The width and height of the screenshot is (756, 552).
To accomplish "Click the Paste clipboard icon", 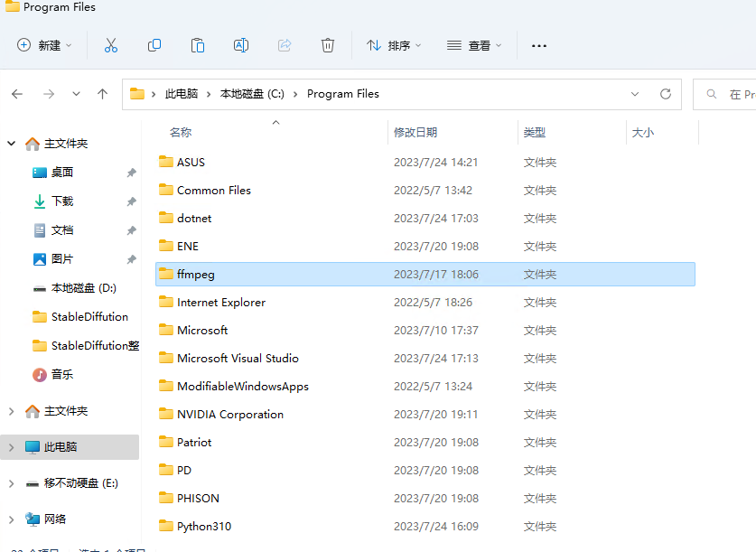I will coord(198,45).
